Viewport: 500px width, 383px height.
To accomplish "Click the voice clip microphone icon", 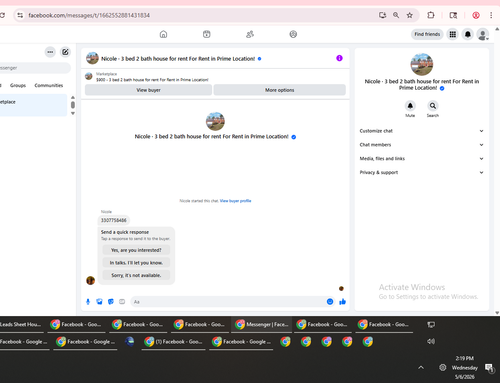I will pyautogui.click(x=88, y=302).
